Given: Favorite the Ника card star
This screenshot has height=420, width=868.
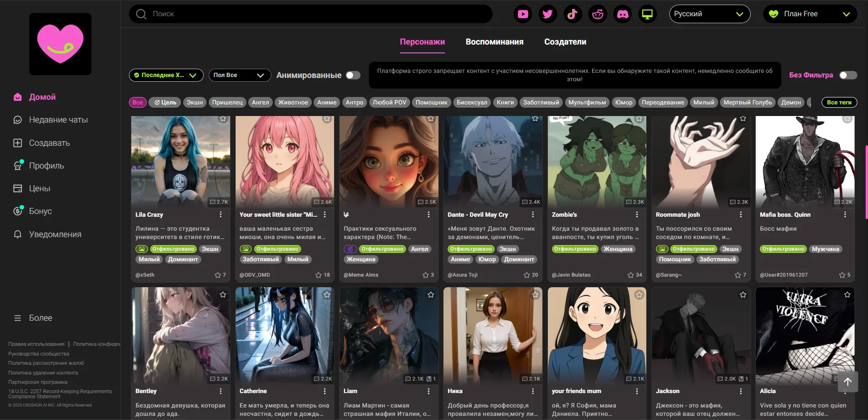Looking at the screenshot, I should click(x=535, y=295).
